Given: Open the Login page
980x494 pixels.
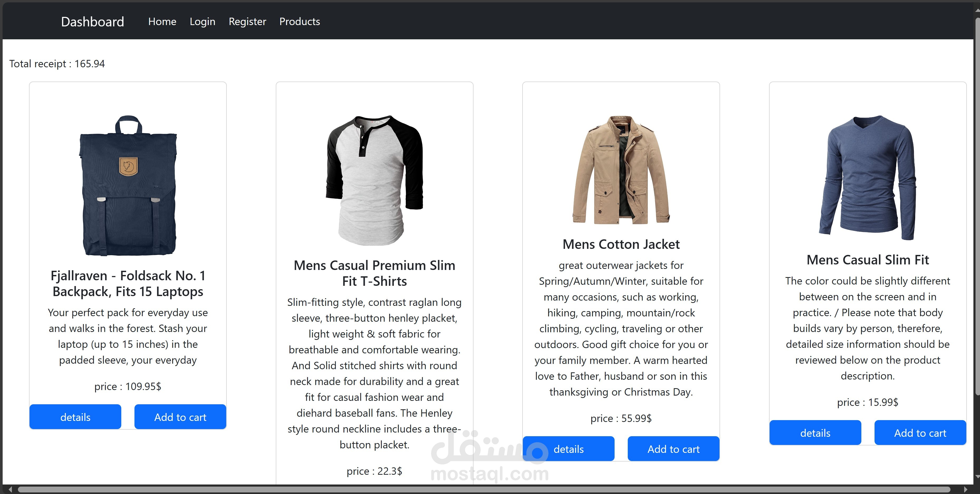Looking at the screenshot, I should point(202,22).
